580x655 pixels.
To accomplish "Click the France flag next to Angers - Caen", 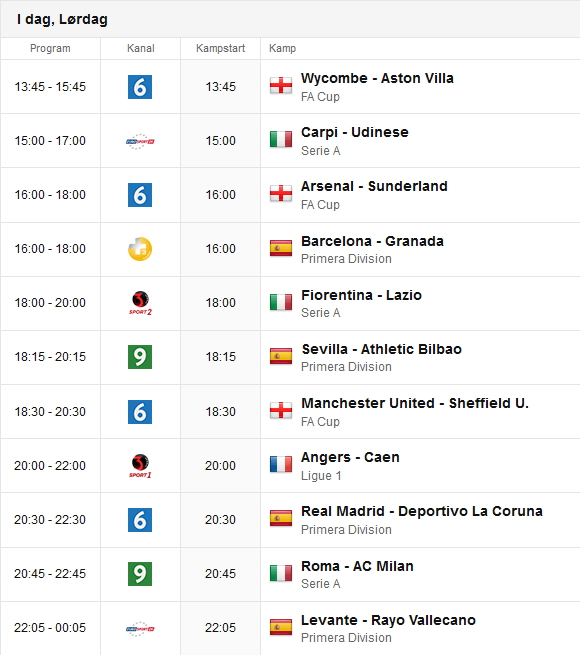I will pos(281,464).
